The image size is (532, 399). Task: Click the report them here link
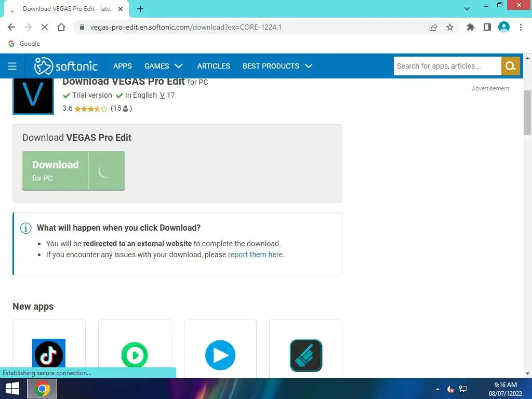(256, 255)
